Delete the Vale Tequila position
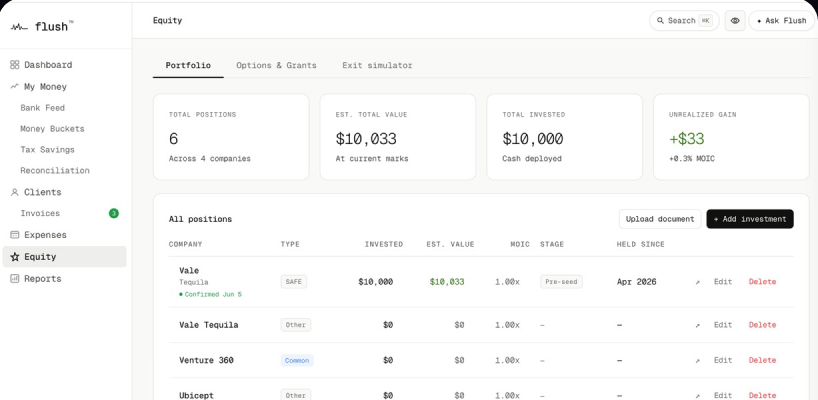The height and width of the screenshot is (400, 818). (762, 325)
